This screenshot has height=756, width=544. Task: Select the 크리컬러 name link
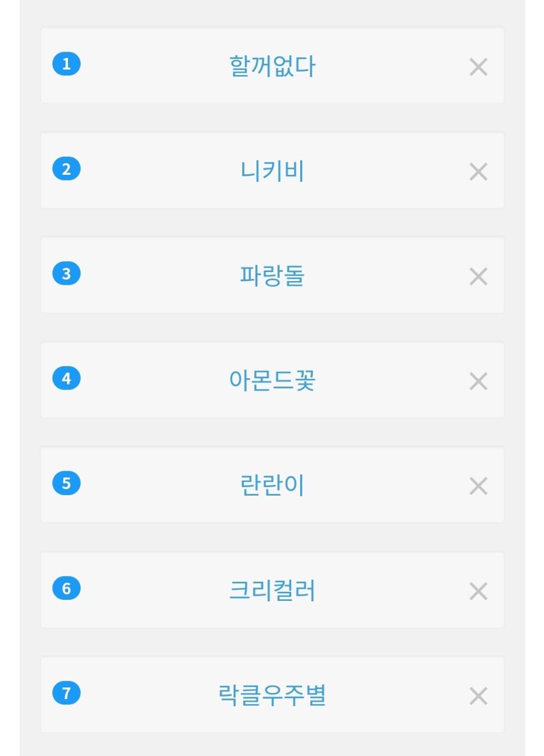pos(272,590)
